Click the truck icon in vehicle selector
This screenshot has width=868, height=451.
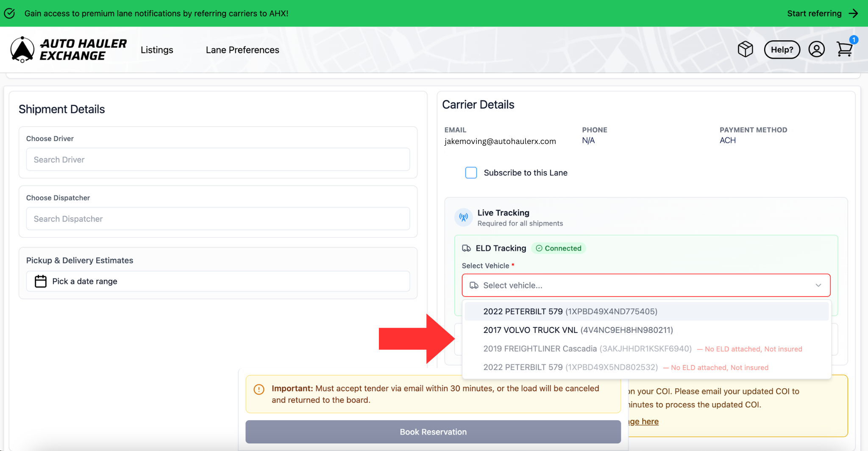pos(474,285)
